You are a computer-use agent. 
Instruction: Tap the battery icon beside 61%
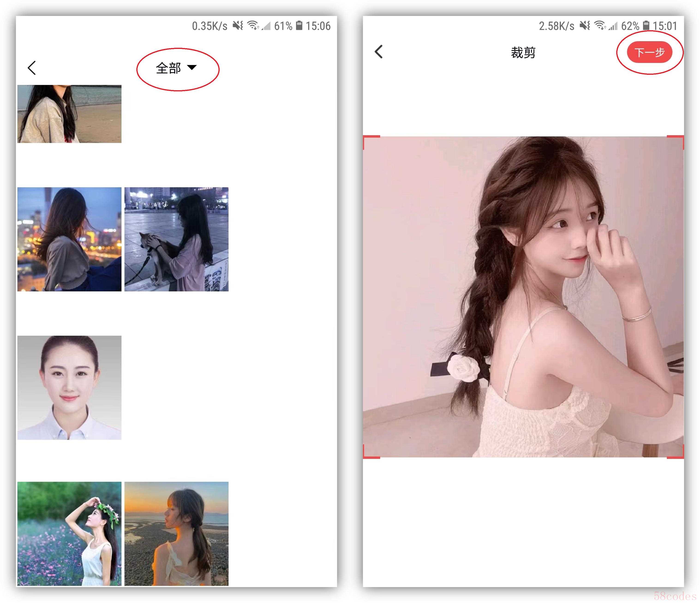coord(299,25)
